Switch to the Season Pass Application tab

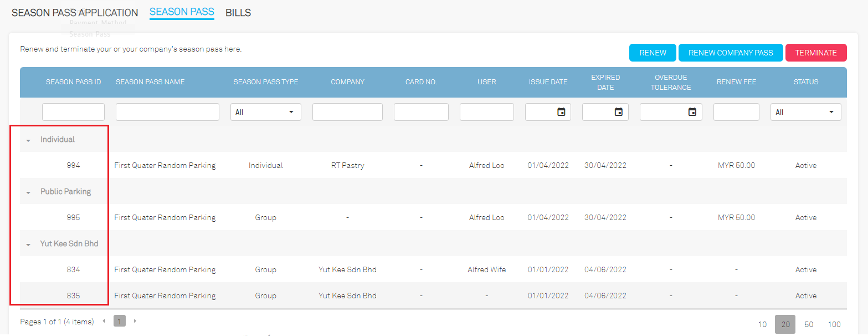[x=75, y=13]
